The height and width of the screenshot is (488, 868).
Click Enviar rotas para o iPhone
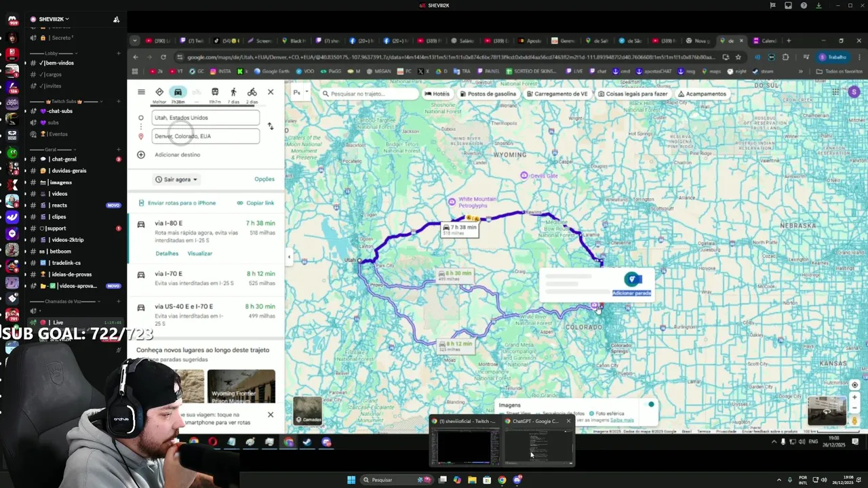[x=177, y=203]
